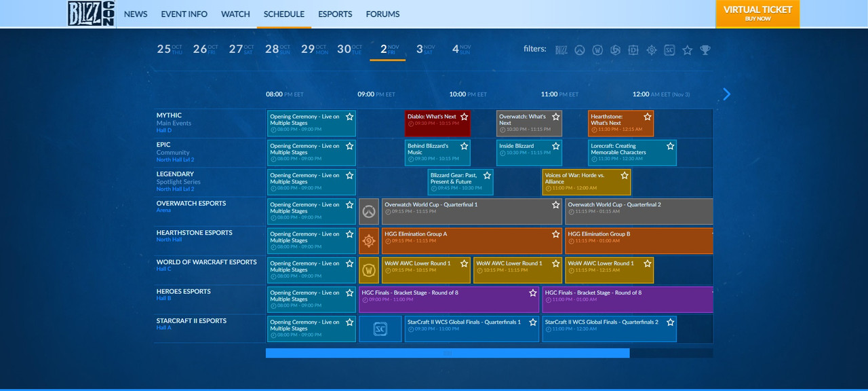Image resolution: width=868 pixels, height=391 pixels.
Task: Click the StarCraft II logo tile in Hall A row
Action: 380,329
